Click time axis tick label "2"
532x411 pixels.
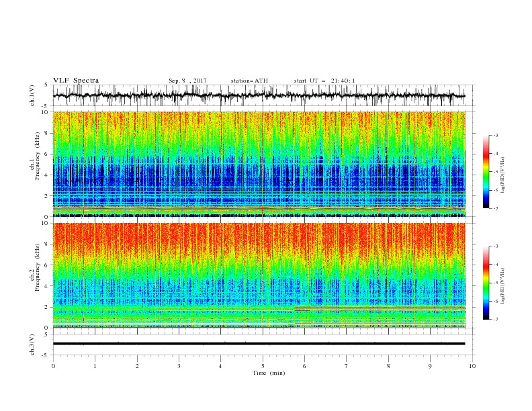pyautogui.click(x=137, y=366)
